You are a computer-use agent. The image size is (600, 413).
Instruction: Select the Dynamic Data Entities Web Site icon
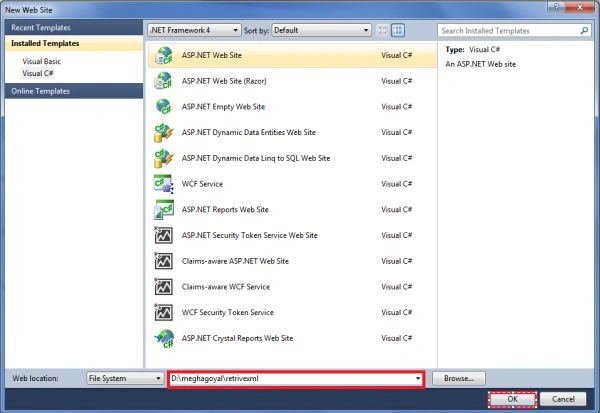click(164, 132)
